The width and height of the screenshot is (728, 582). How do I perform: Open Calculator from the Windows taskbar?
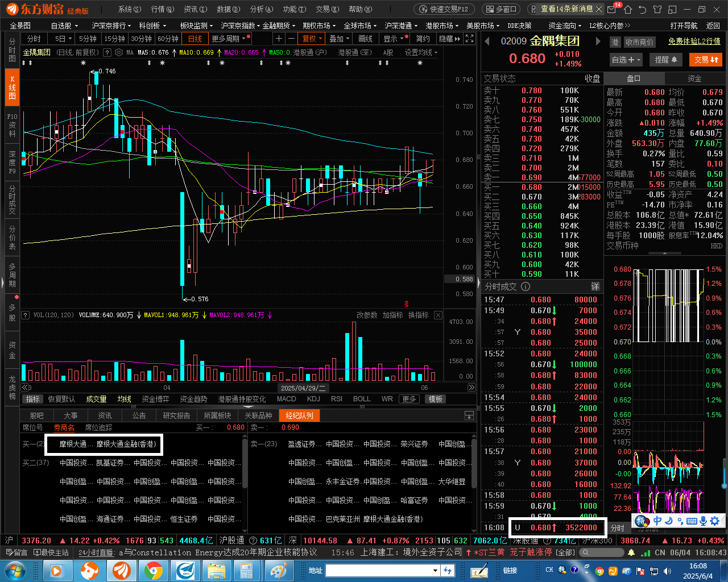click(x=246, y=570)
